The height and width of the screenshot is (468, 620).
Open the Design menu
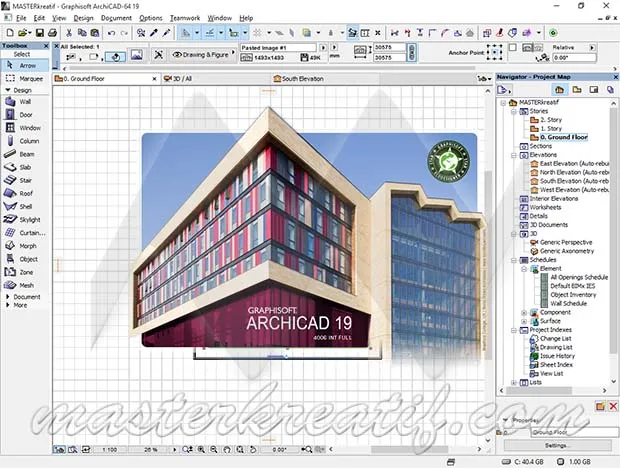click(x=83, y=18)
